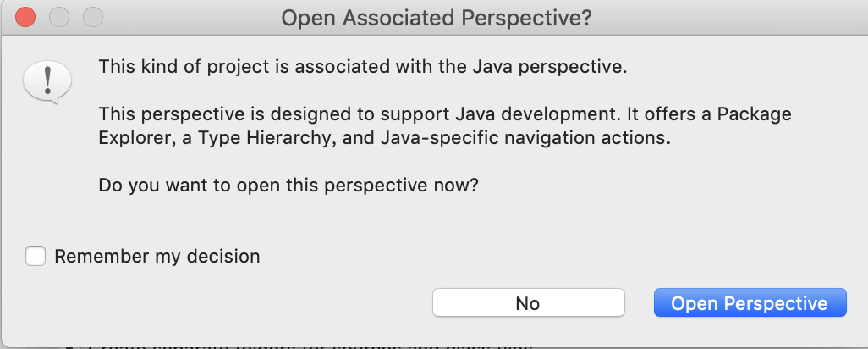Click the "Remember my decision" label text

(157, 256)
